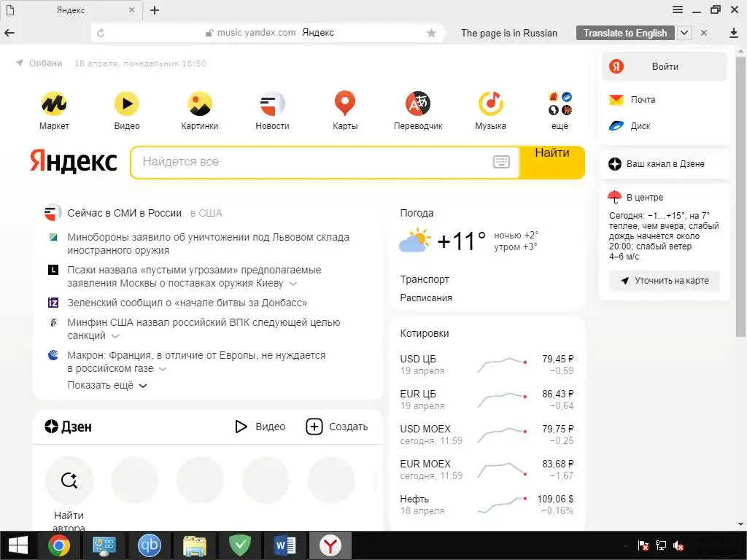Open the Карты service icon

coord(345,104)
